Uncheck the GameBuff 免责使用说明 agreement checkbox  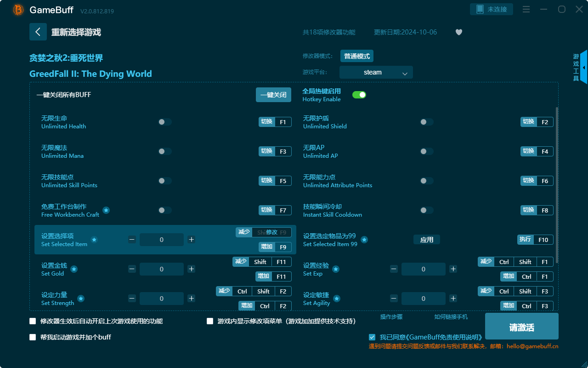click(372, 337)
